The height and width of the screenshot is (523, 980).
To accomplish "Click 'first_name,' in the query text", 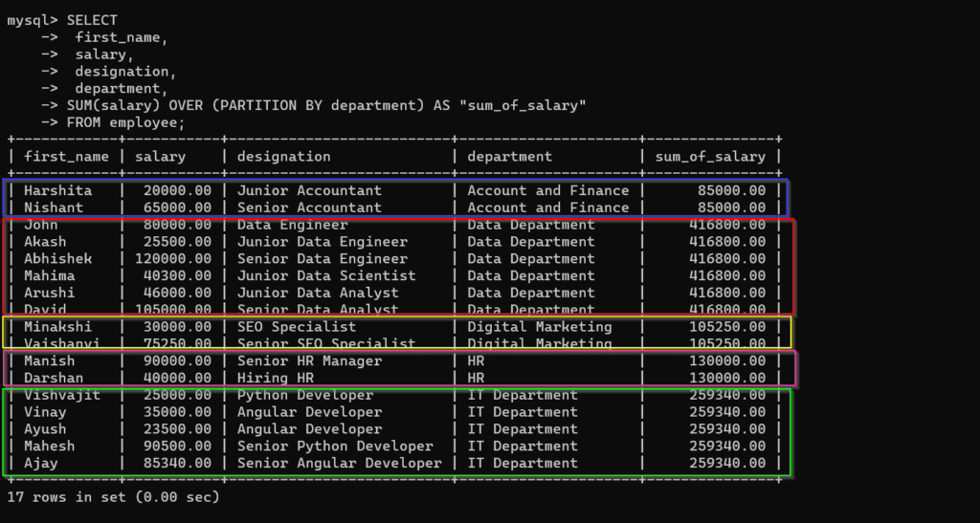I will point(122,37).
